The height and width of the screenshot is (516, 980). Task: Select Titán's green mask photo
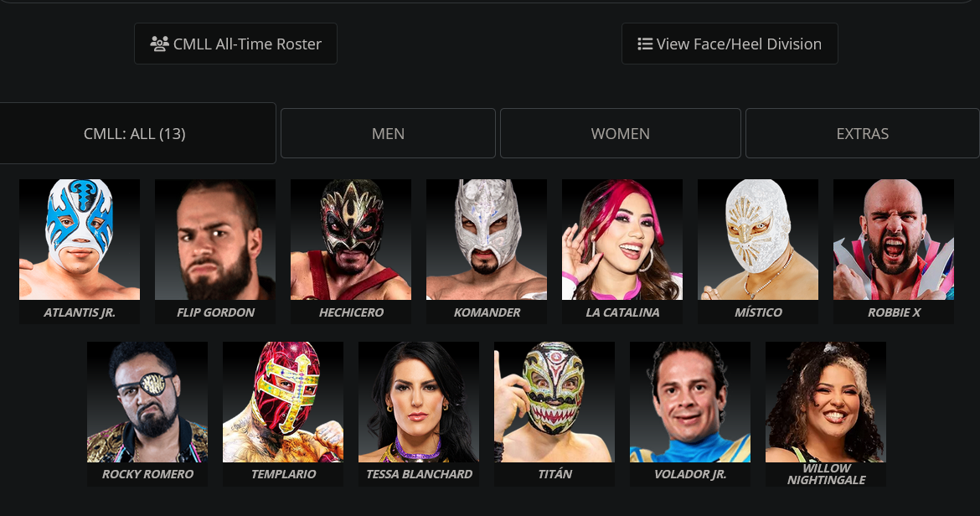click(x=554, y=402)
